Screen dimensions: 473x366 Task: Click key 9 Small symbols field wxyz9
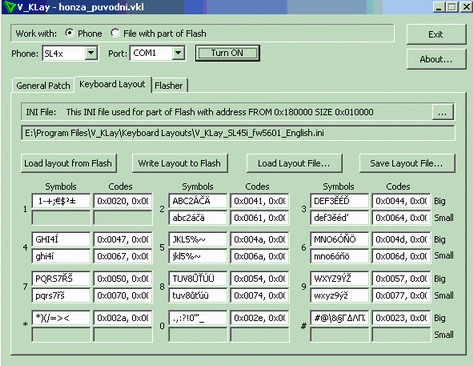pos(339,295)
